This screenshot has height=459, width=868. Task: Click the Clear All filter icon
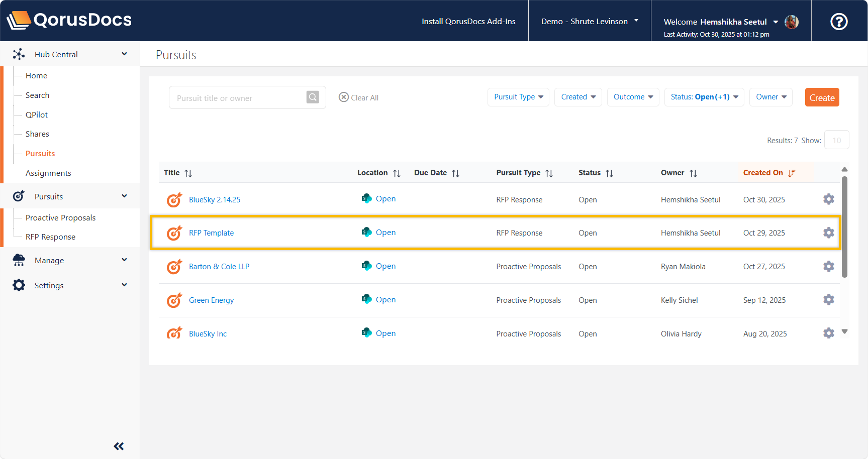[x=344, y=97]
